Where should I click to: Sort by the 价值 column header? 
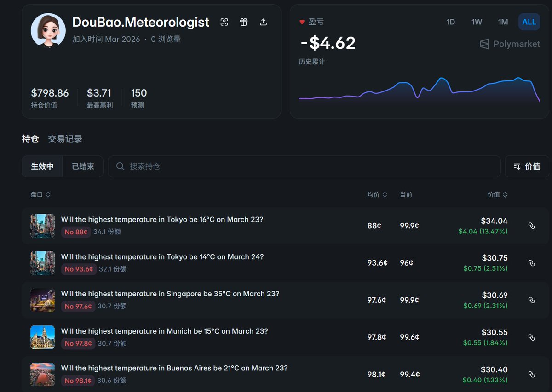coord(498,195)
